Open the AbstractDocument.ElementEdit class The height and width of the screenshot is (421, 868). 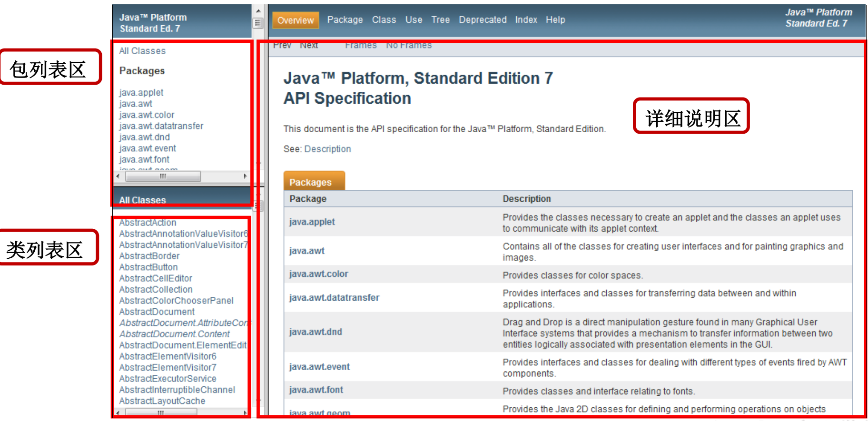pyautogui.click(x=183, y=345)
